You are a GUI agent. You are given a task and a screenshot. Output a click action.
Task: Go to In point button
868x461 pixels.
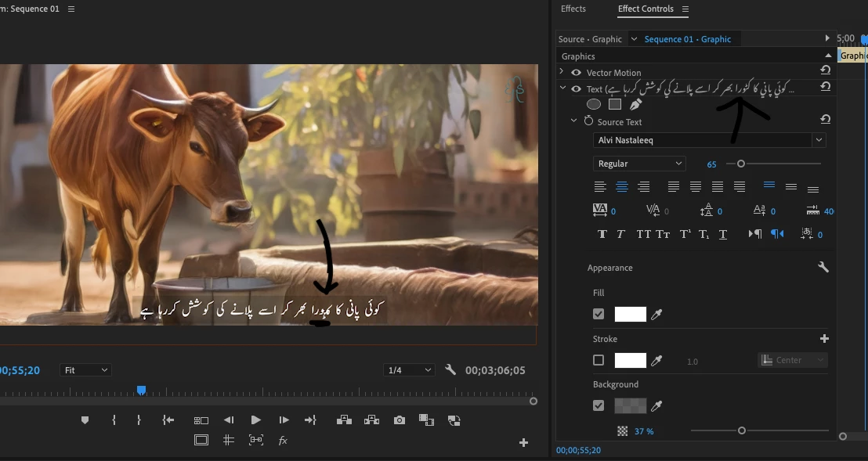pos(168,420)
